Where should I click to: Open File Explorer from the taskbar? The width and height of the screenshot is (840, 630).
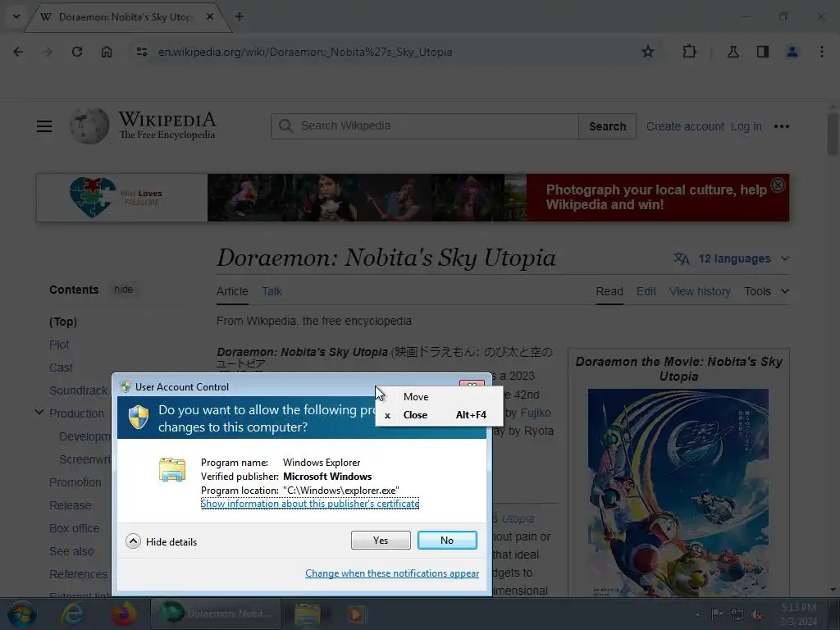[307, 614]
